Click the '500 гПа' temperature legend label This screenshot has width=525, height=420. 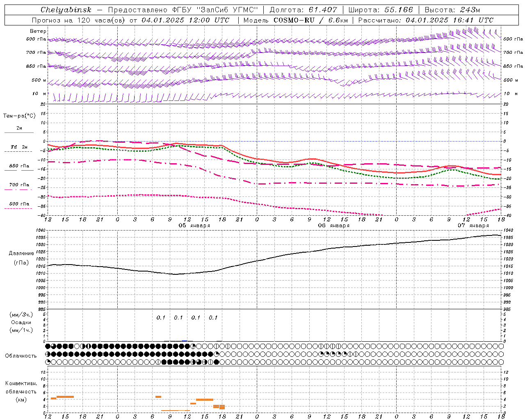pyautogui.click(x=19, y=204)
